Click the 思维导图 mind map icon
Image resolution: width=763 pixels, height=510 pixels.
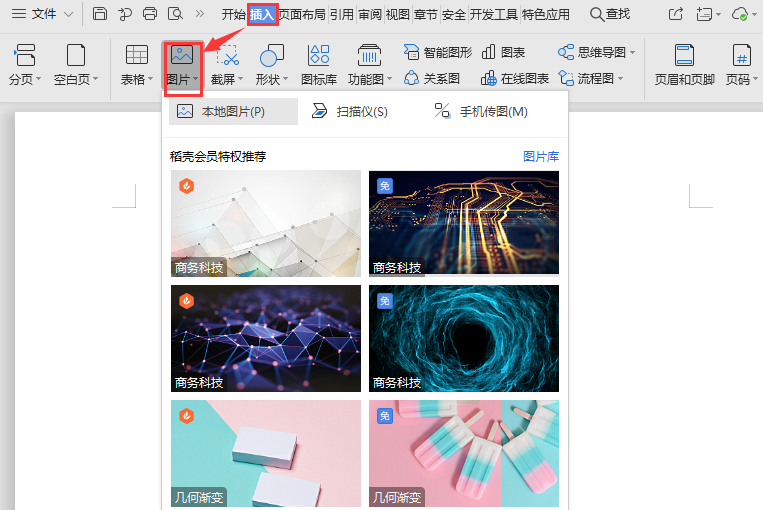click(x=566, y=52)
